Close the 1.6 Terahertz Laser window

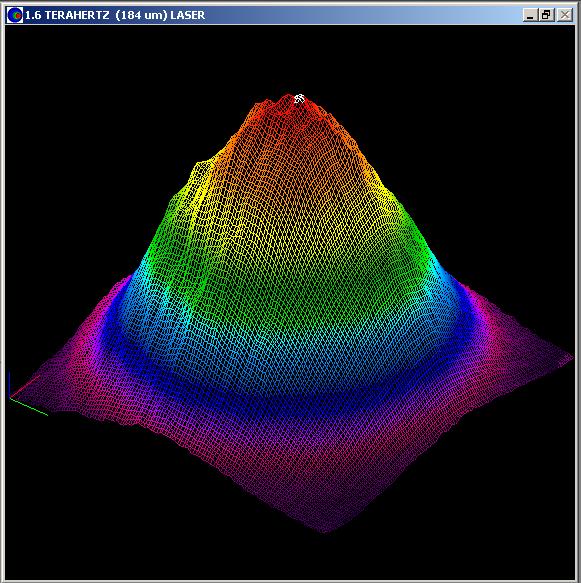(565, 15)
